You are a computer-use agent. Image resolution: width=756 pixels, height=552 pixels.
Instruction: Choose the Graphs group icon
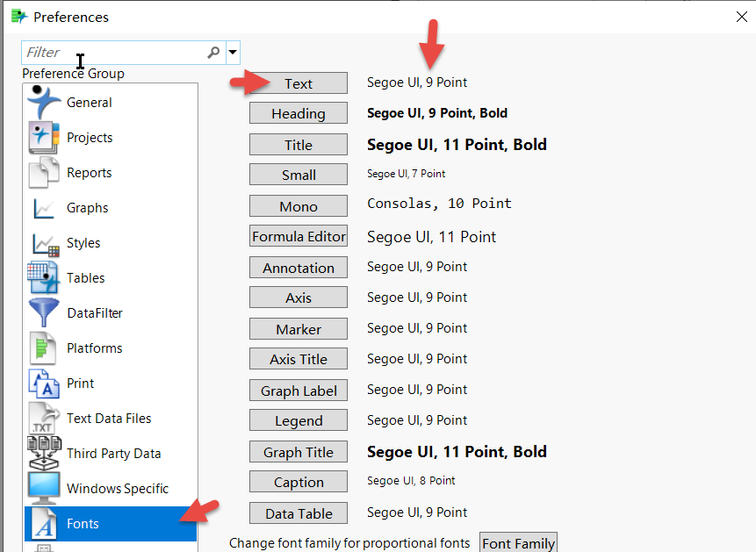(44, 208)
